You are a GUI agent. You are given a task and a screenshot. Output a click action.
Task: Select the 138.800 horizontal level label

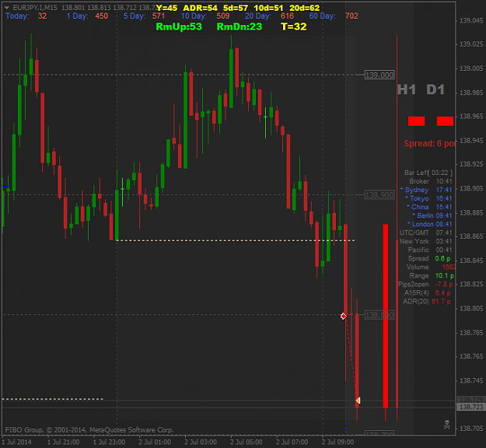tap(379, 315)
